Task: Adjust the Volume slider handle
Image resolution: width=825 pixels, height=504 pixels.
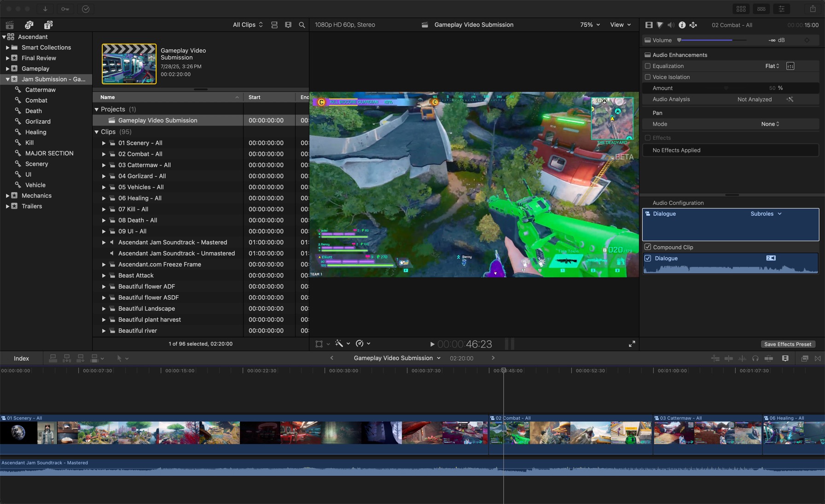Action: [679, 40]
